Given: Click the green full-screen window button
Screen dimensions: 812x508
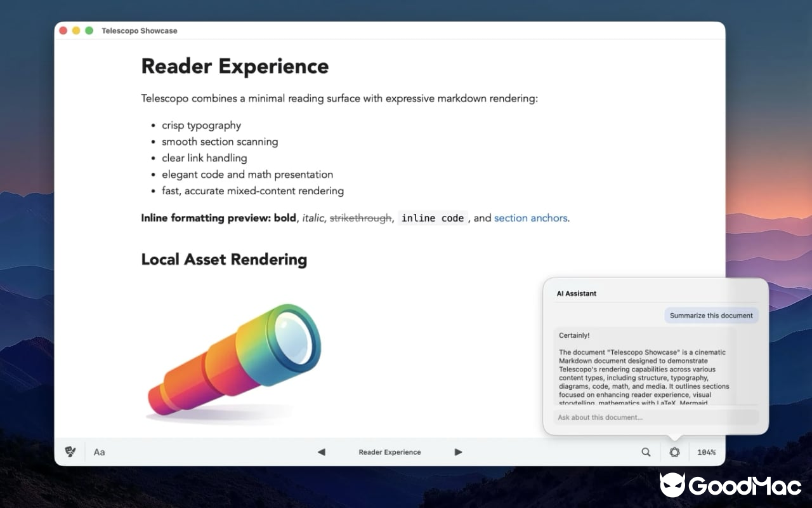Looking at the screenshot, I should point(89,30).
